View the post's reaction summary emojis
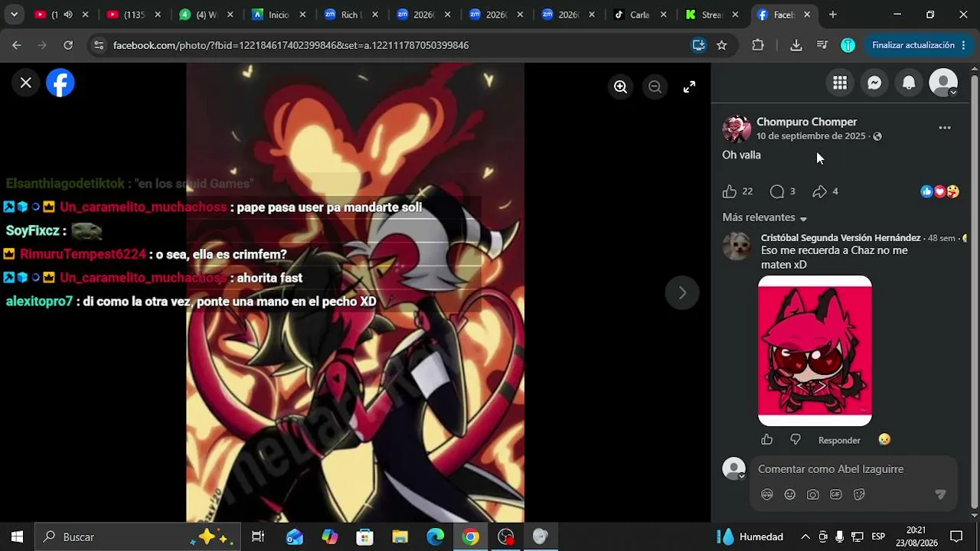Viewport: 980px width, 551px height. 939,191
